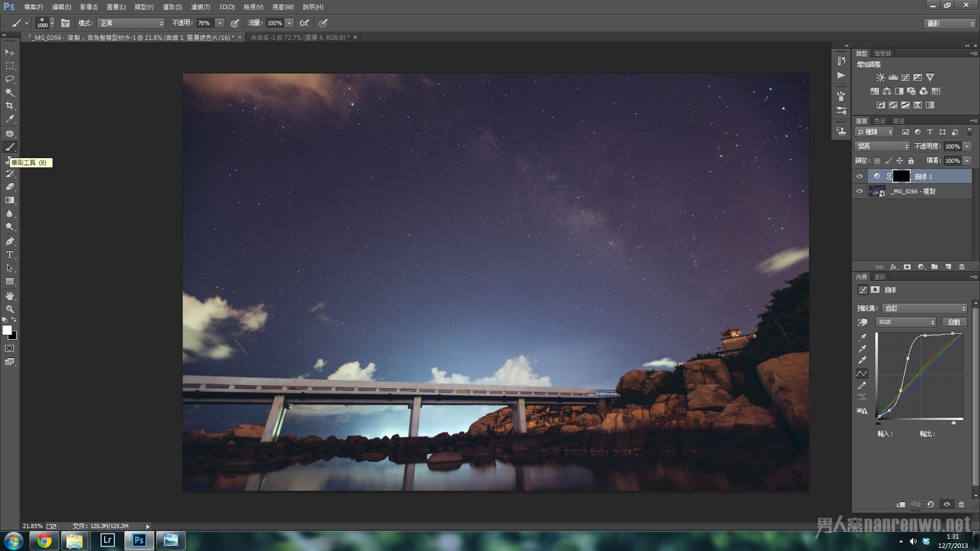Choose the on-image curves adjustment hand

point(862,322)
